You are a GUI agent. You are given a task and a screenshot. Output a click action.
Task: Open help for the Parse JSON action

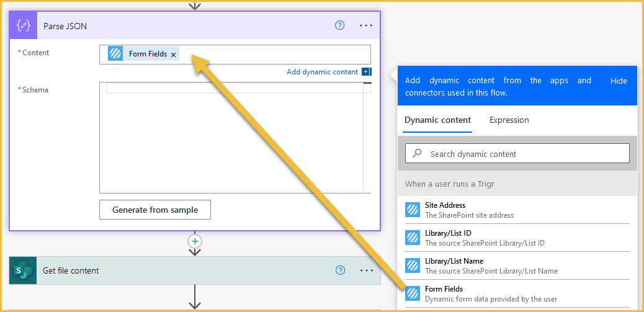coord(339,25)
